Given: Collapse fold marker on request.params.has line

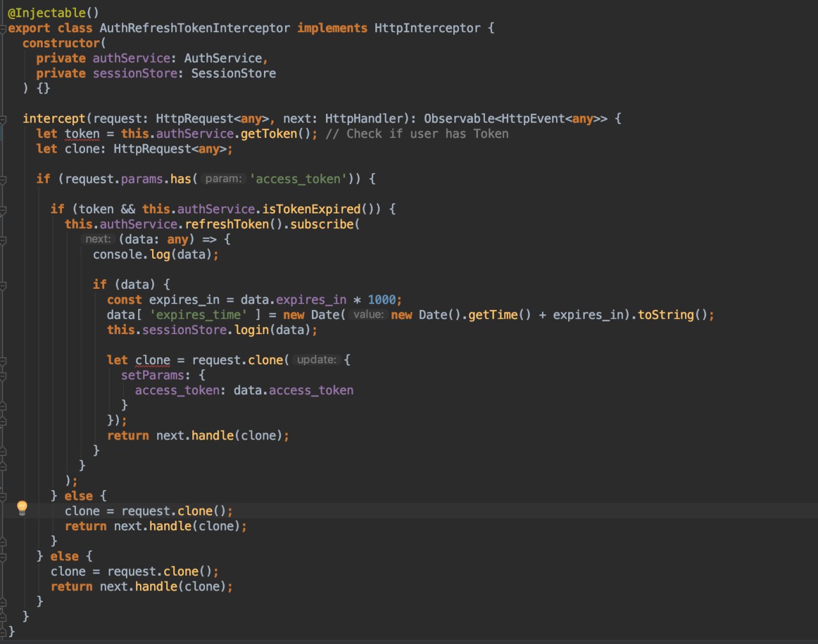Looking at the screenshot, I should pyautogui.click(x=3, y=180).
